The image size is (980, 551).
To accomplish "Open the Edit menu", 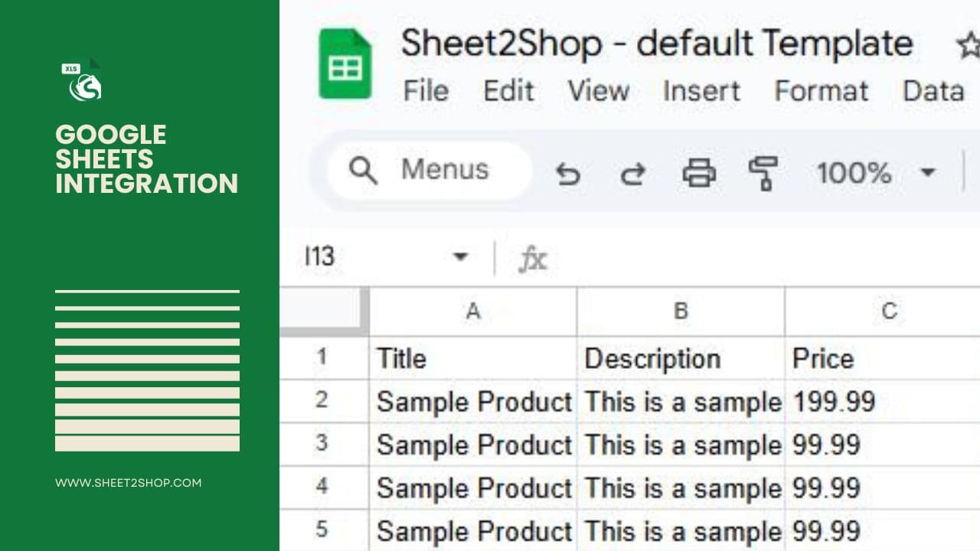I will coord(508,91).
